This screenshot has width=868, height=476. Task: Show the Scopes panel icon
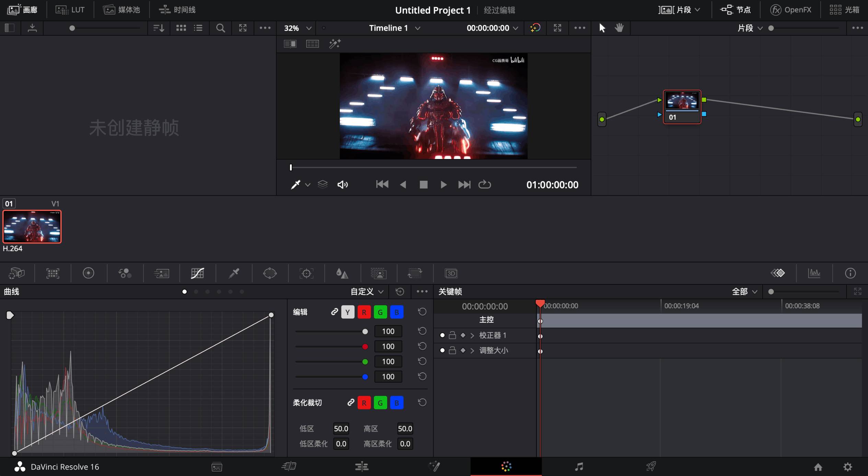814,273
